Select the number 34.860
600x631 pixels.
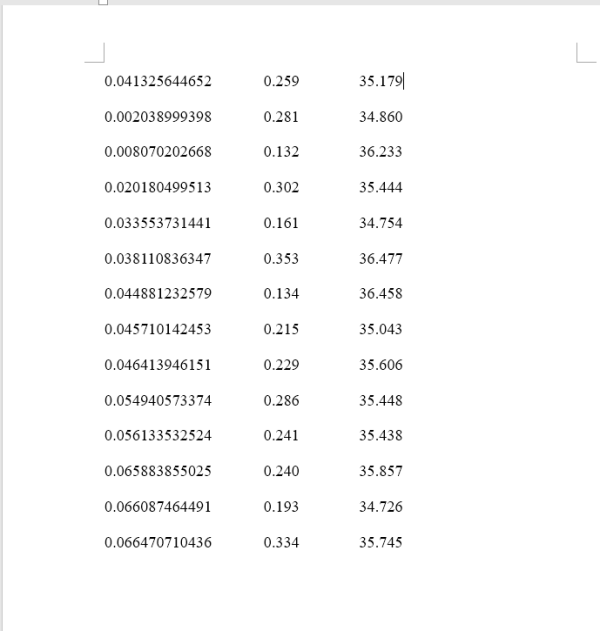coord(380,117)
